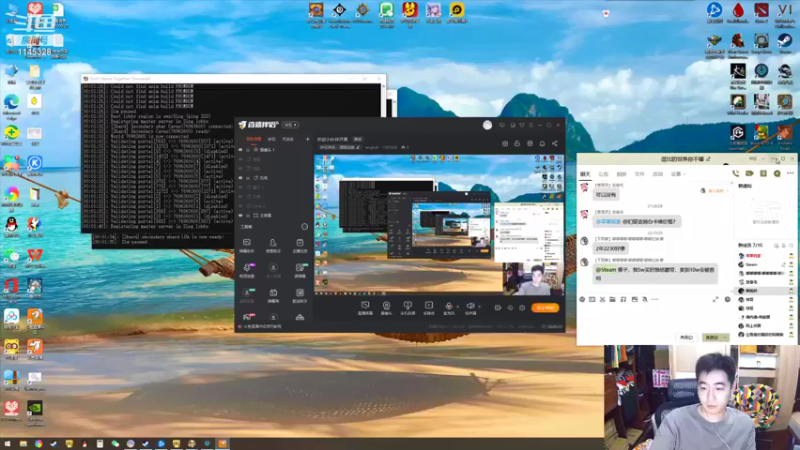Mute the speaker in the streaming app
Screen dimensions: 800x450
click(x=470, y=306)
